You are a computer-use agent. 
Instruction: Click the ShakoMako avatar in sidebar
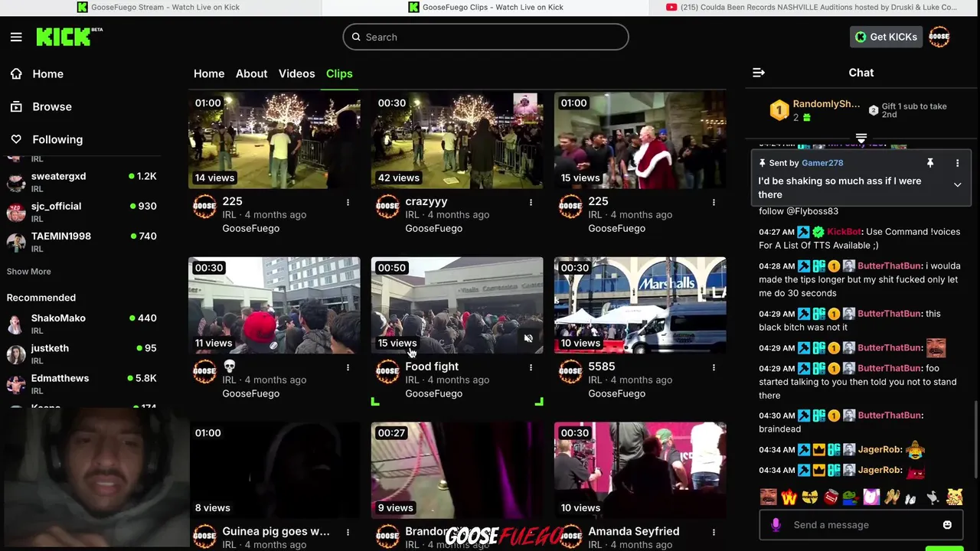click(16, 324)
